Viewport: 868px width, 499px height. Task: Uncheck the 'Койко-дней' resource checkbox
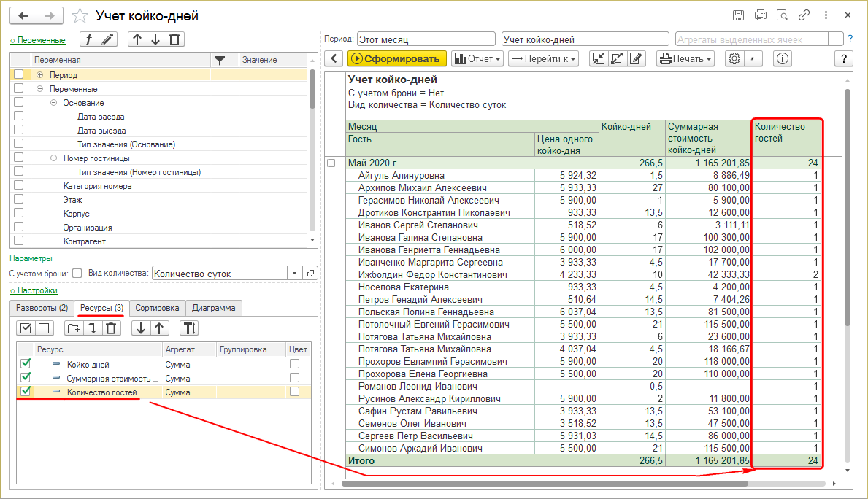click(x=26, y=363)
